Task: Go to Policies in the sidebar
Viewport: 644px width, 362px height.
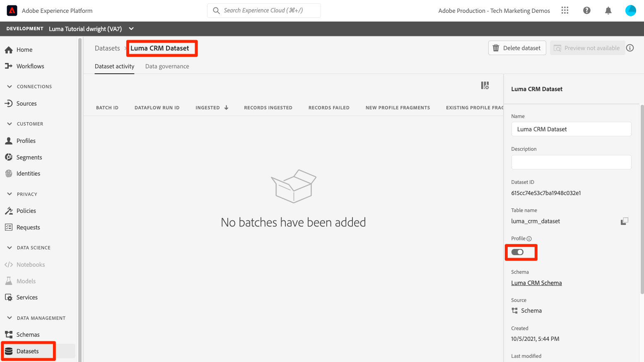Action: coord(26,211)
